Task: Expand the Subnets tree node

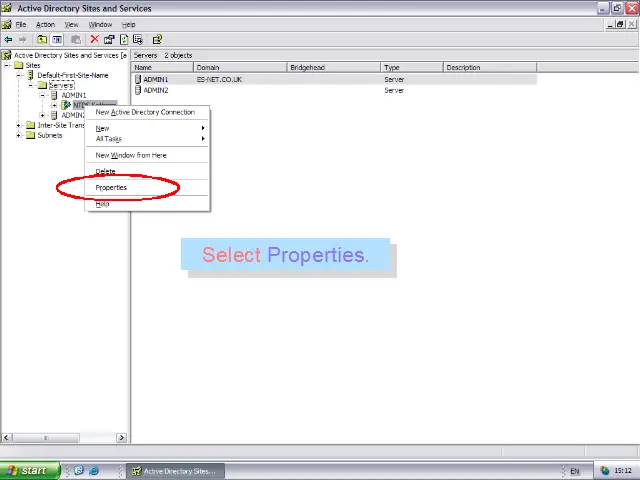Action: [19, 135]
